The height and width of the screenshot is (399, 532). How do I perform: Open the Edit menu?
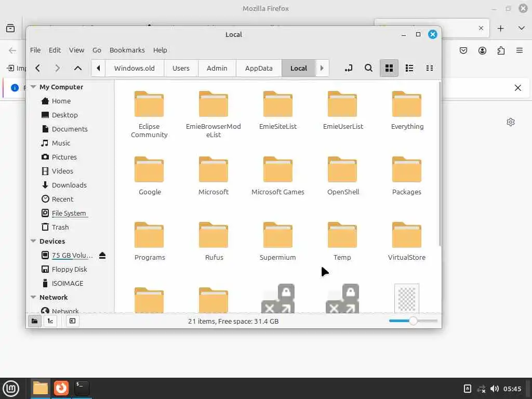[x=55, y=50]
